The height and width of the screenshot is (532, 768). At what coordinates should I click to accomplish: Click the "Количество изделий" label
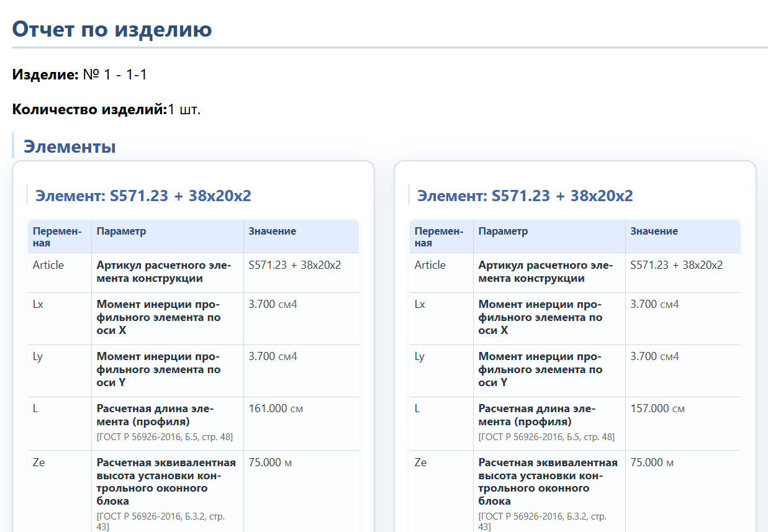tap(87, 109)
